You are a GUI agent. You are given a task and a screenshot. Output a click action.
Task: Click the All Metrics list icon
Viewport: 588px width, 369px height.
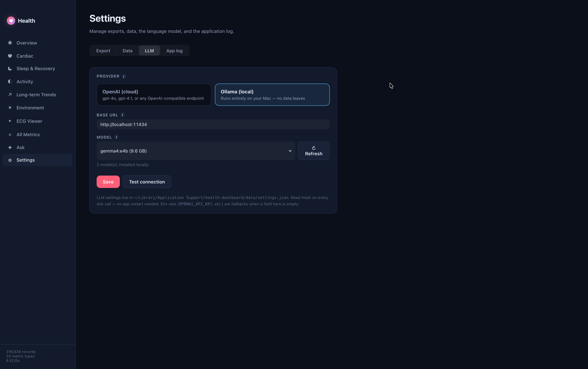click(x=10, y=135)
